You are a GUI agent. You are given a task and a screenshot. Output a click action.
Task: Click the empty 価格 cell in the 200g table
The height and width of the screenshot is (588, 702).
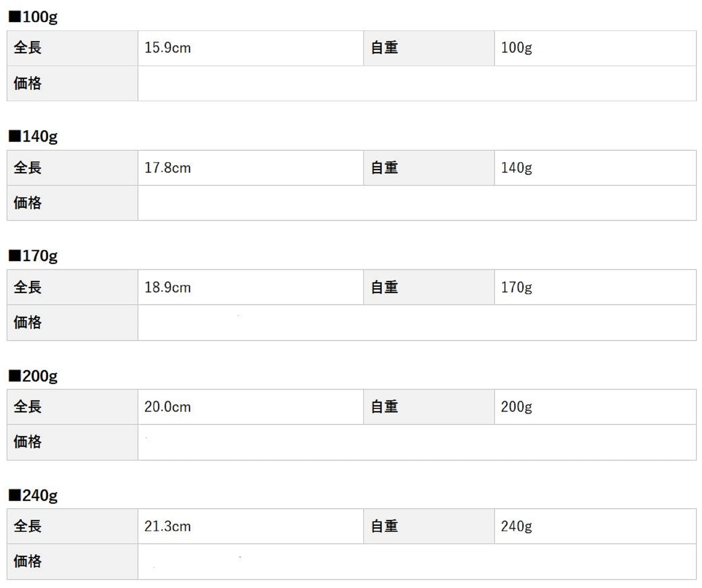pyautogui.click(x=417, y=442)
